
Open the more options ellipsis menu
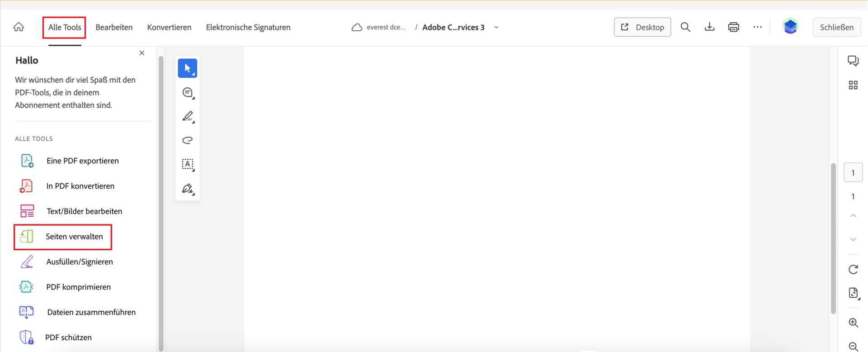(x=758, y=27)
